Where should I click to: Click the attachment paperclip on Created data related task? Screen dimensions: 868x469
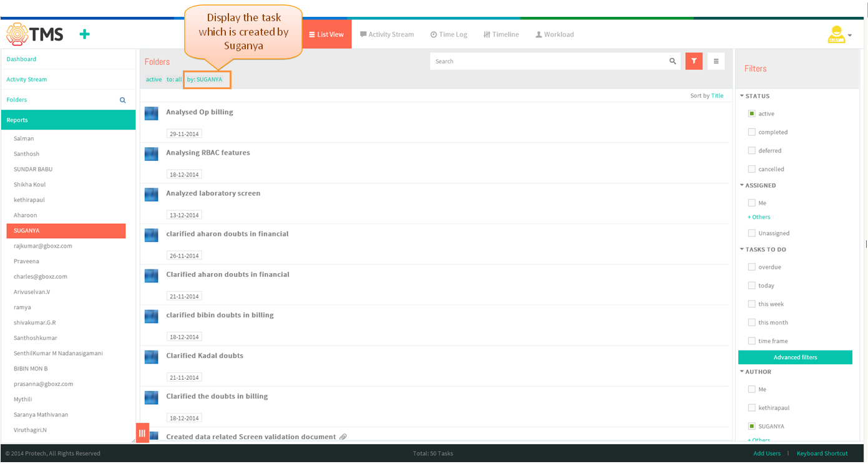pyautogui.click(x=343, y=437)
